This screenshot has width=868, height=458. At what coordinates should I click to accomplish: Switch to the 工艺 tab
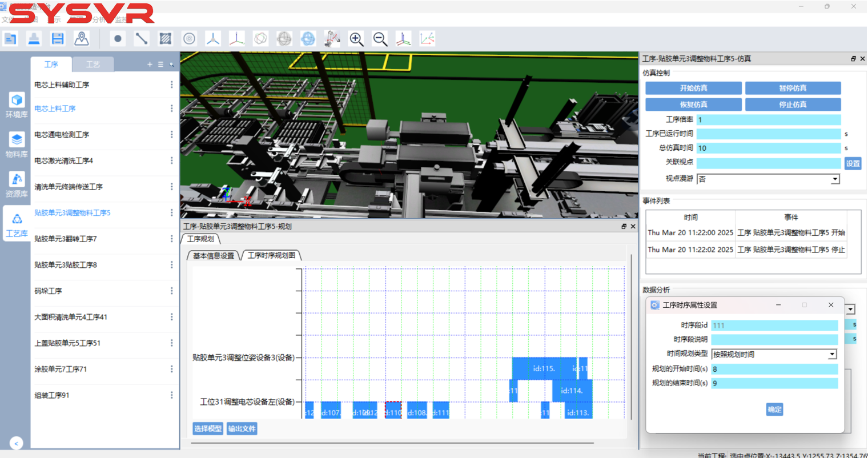click(x=93, y=65)
